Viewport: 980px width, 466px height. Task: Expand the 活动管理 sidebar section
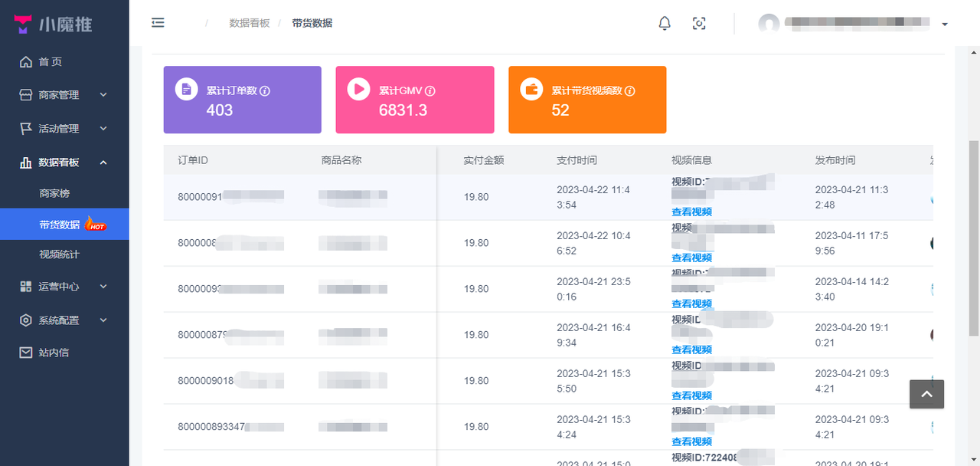(64, 129)
